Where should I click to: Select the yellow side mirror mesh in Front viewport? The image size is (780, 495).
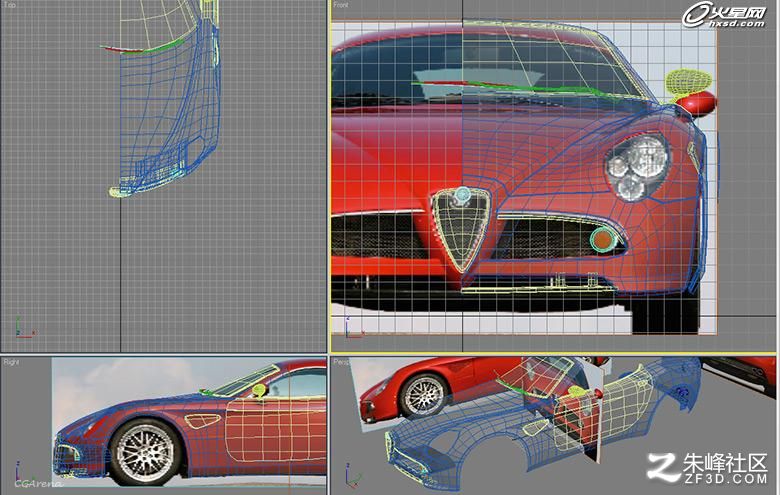tap(688, 81)
